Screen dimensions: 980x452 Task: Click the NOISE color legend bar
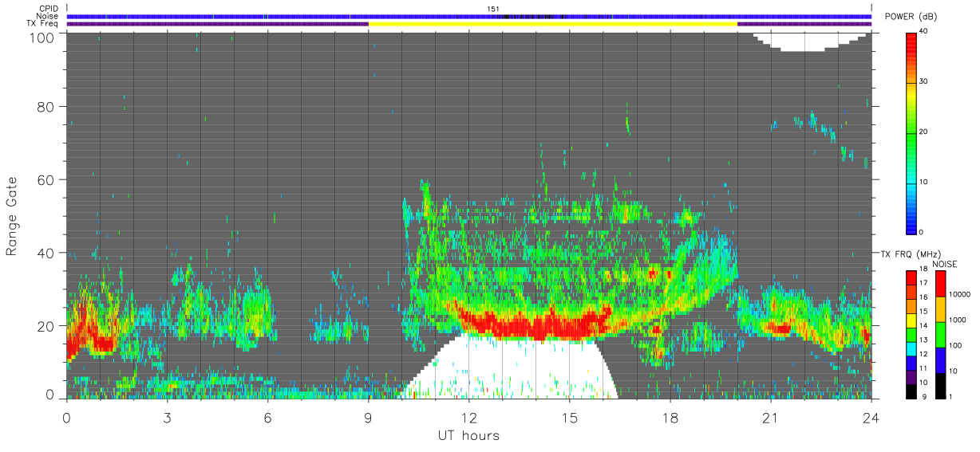click(x=940, y=335)
